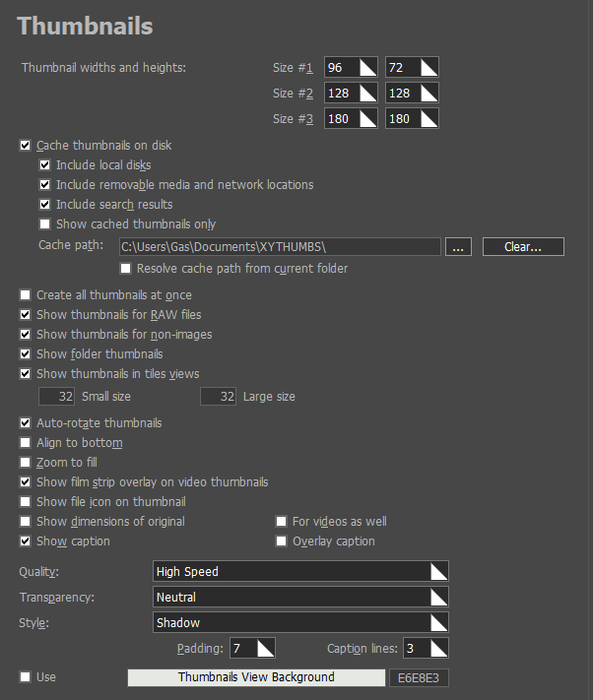This screenshot has height=700, width=593.
Task: Open the Style dropdown showing Shadow
Action: [438, 623]
